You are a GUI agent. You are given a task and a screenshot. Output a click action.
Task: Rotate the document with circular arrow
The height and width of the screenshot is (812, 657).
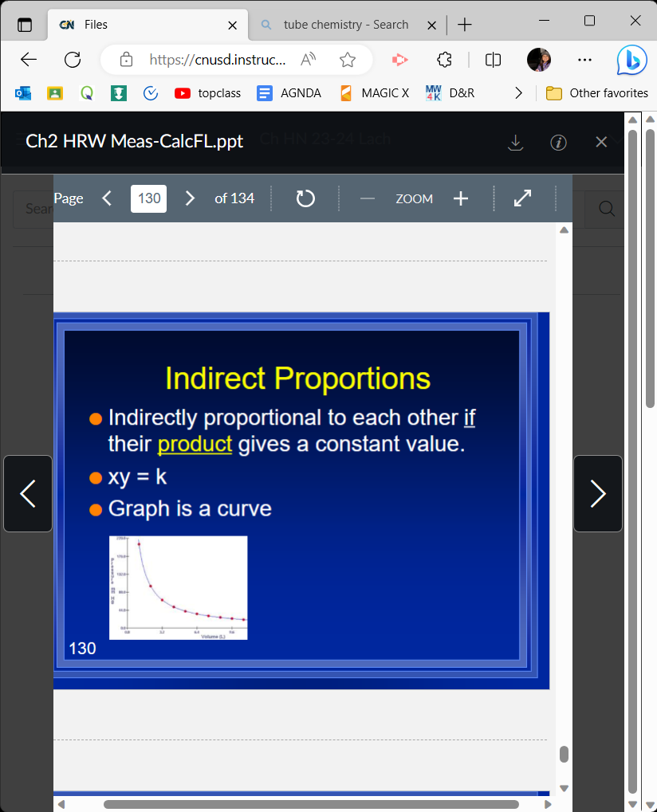tap(305, 198)
